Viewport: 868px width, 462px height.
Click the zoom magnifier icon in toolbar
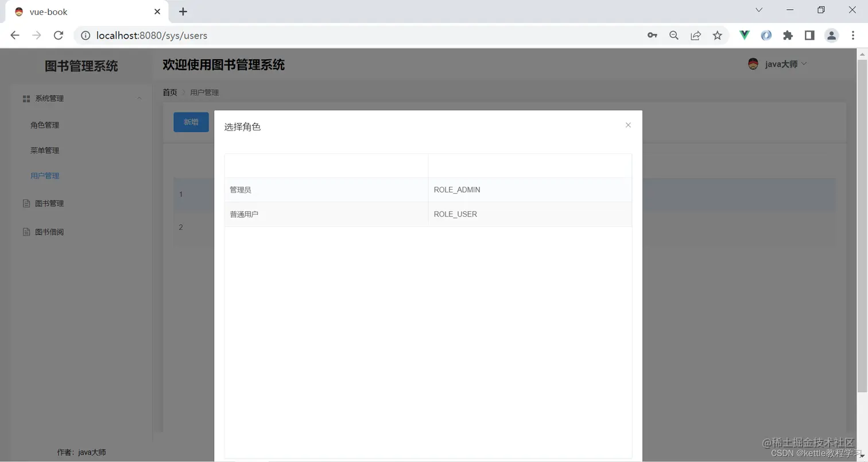[674, 35]
